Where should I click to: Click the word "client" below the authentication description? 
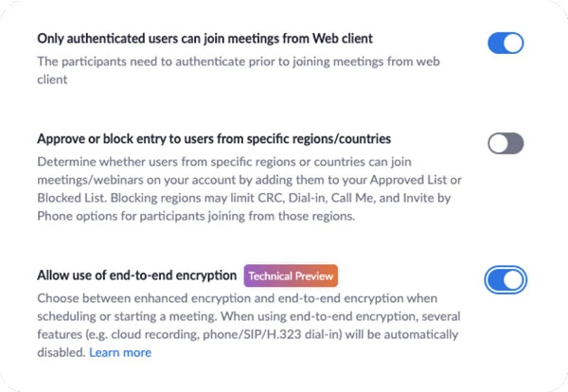click(x=53, y=80)
